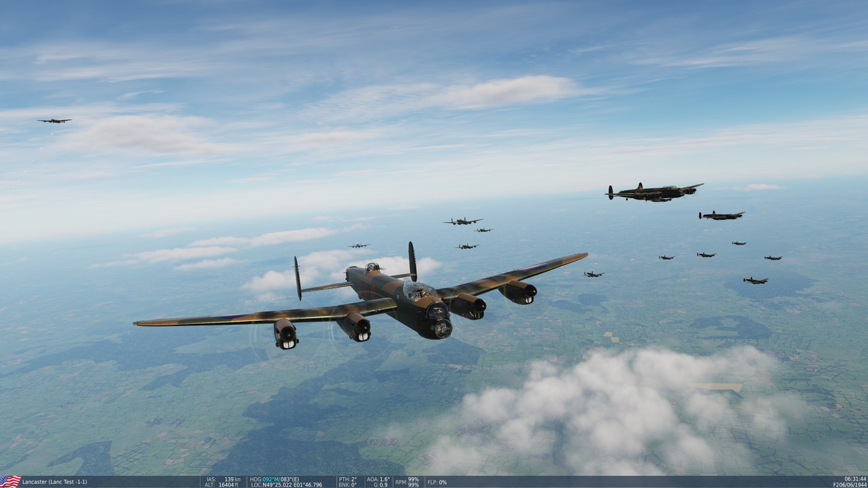Image resolution: width=868 pixels, height=488 pixels.
Task: Click the FLP flaps percentage readout
Action: coord(436,481)
